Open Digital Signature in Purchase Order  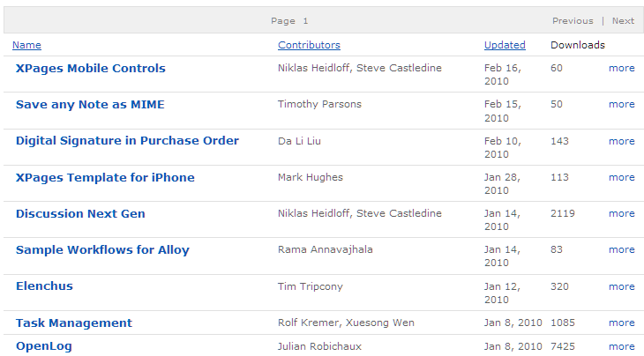point(127,141)
